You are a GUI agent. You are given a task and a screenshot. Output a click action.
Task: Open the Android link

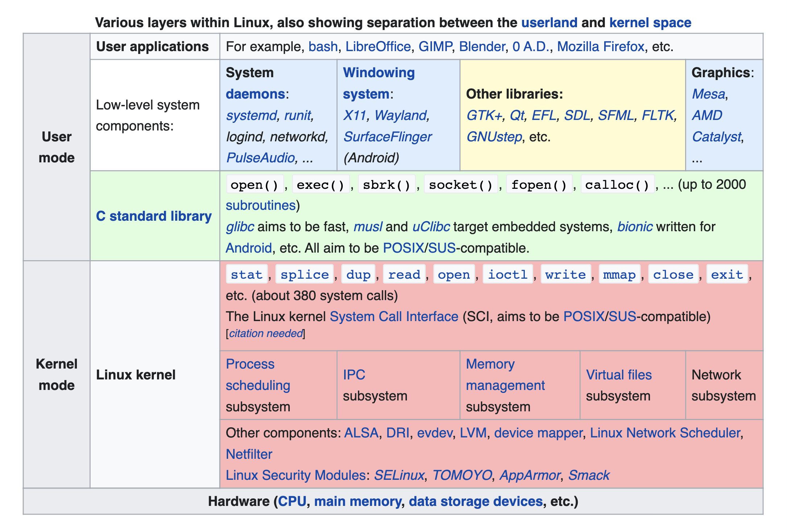248,248
